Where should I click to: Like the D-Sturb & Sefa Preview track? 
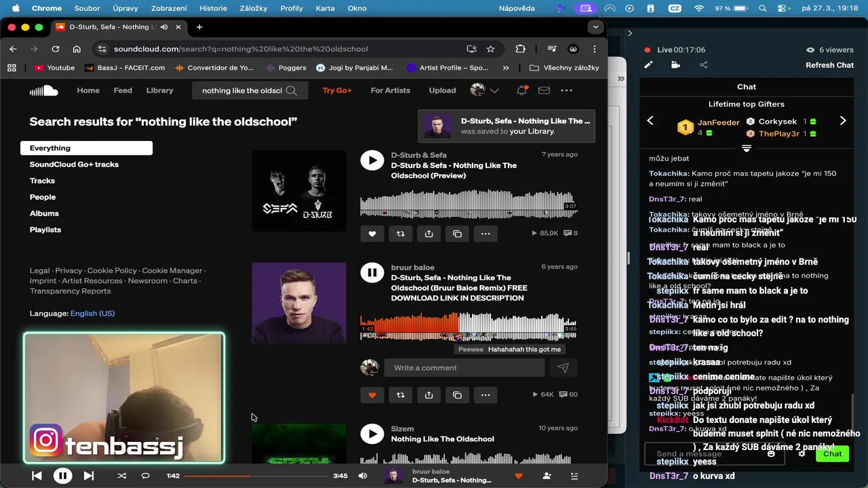click(372, 234)
